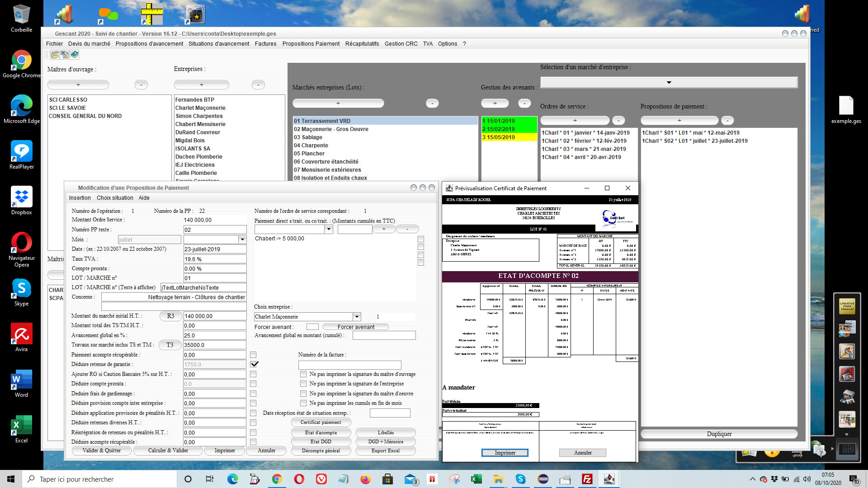Open Firefox from the taskbar
The height and width of the screenshot is (488, 868).
tap(365, 479)
